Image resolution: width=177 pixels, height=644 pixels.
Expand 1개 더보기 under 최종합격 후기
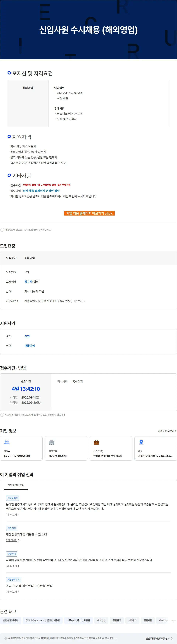tap(13, 592)
